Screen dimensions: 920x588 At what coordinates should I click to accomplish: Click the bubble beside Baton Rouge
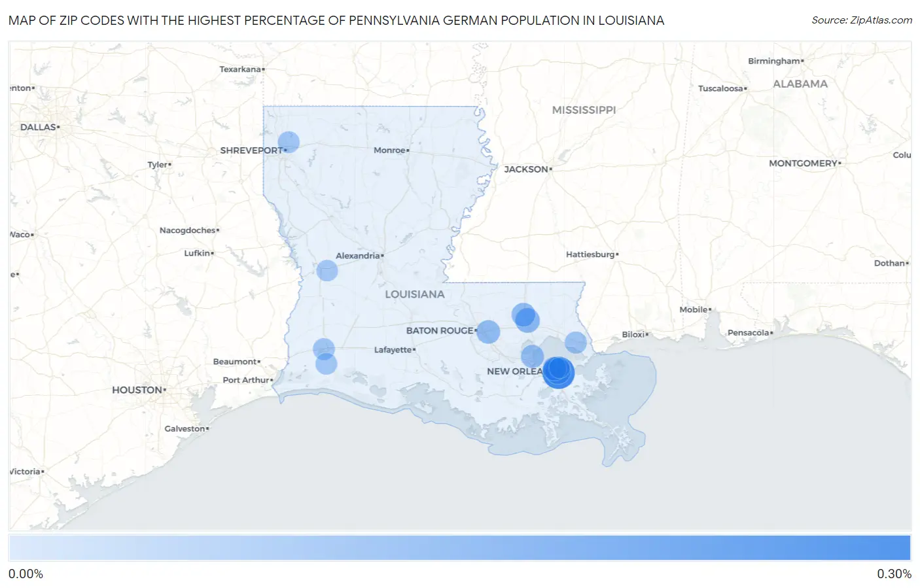(x=488, y=332)
